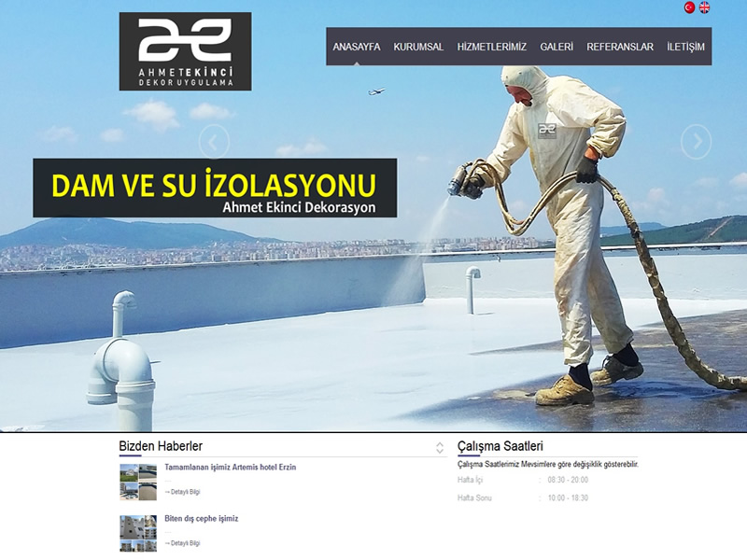Viewport: 747px width, 560px height.
Task: Click the Ahmet Ekinci logo
Action: (x=185, y=51)
